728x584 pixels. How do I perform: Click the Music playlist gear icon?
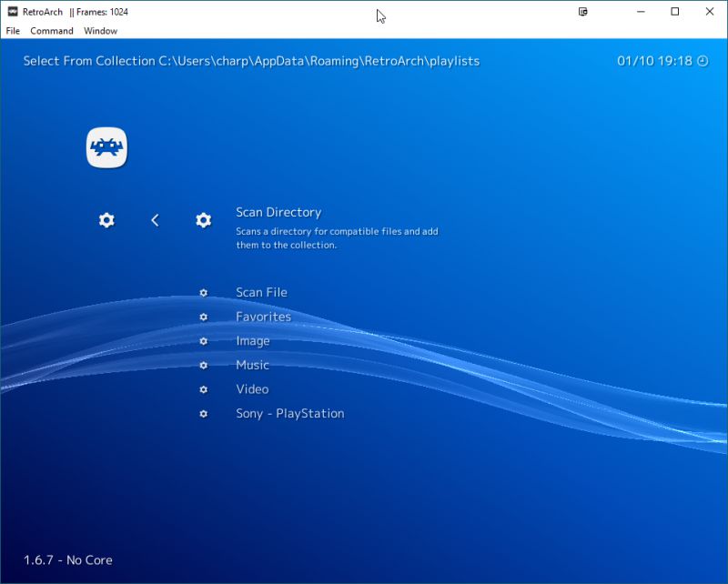coord(202,365)
